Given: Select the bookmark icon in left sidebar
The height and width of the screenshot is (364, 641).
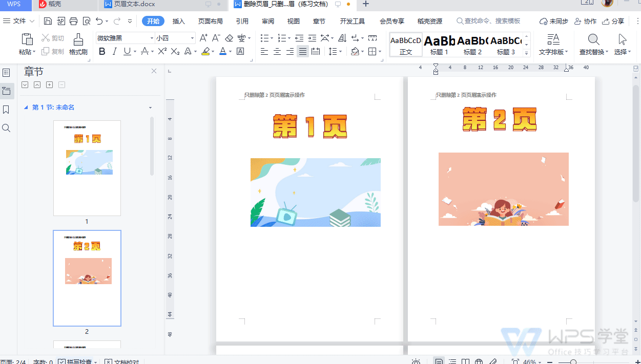Looking at the screenshot, I should click(6, 110).
